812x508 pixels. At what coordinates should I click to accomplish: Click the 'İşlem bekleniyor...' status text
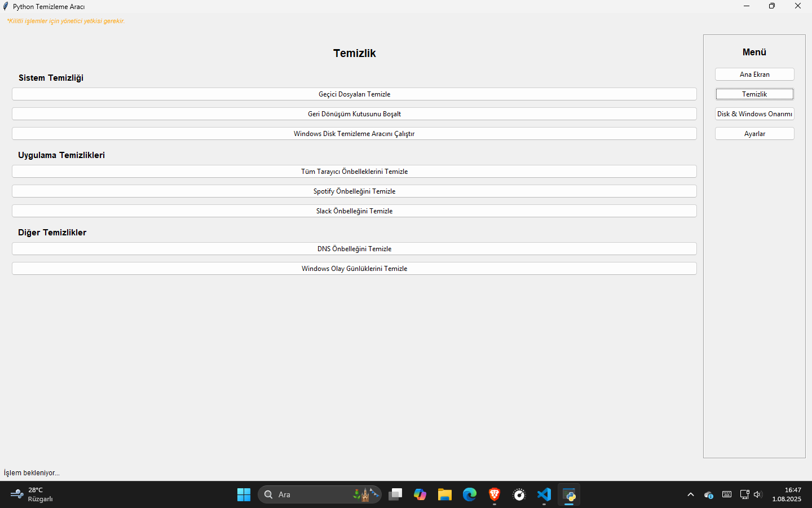[x=32, y=473]
